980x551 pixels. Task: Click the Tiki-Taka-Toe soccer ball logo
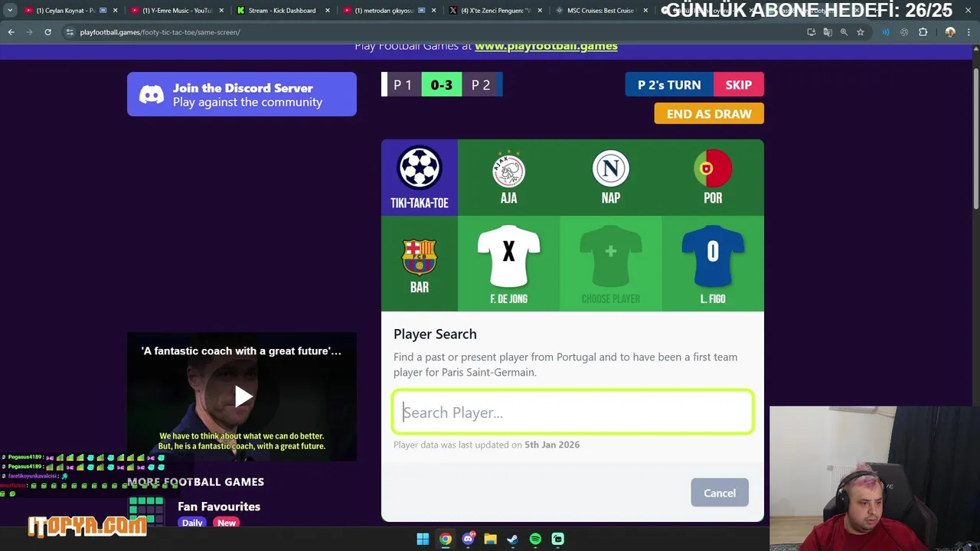(x=420, y=168)
